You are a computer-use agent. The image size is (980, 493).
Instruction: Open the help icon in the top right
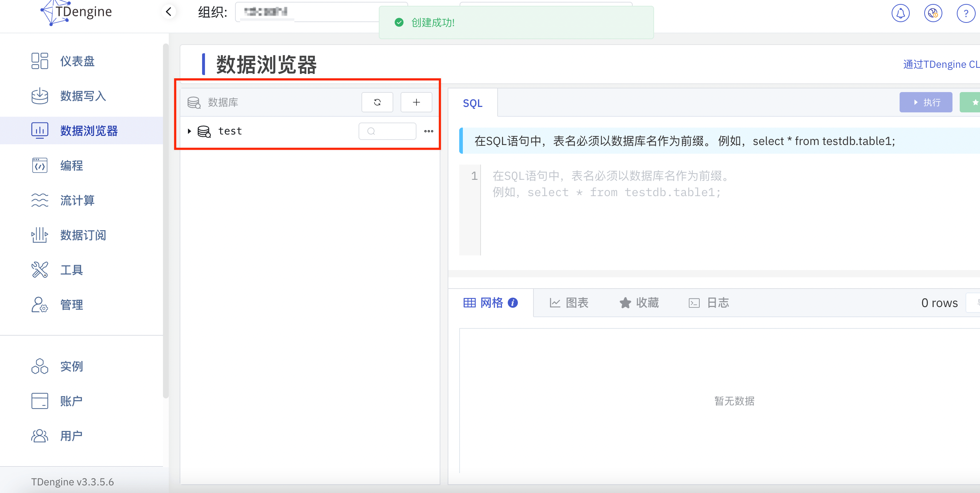(966, 13)
